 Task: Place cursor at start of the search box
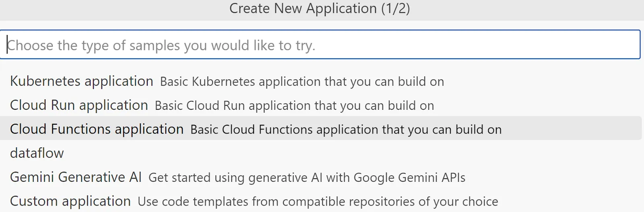pos(8,45)
